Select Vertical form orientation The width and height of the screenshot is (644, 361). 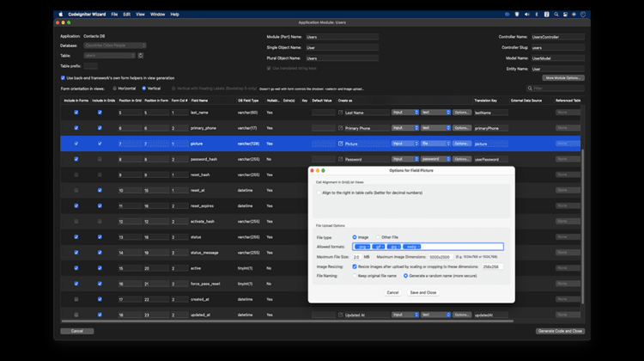143,89
